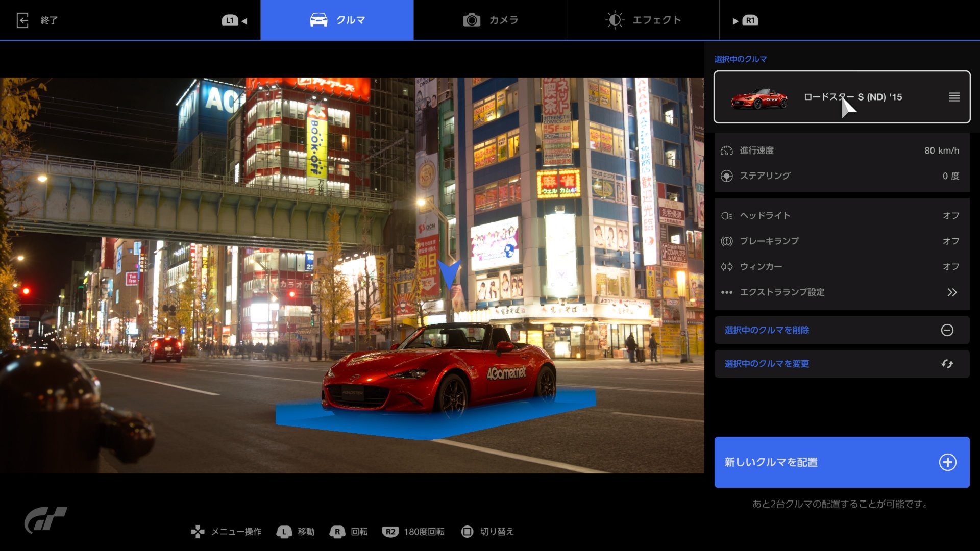The height and width of the screenshot is (551, 980).
Task: Open the hamburger menu on selected car card
Action: tap(954, 97)
